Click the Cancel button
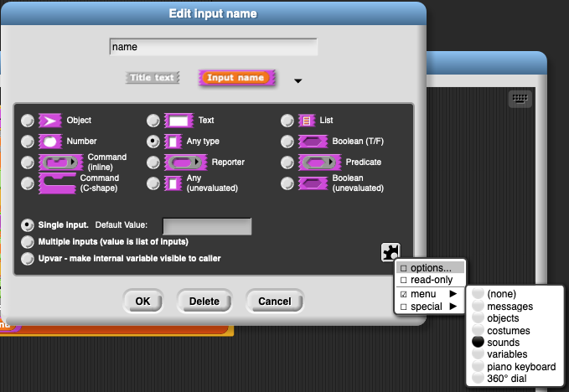 pyautogui.click(x=275, y=301)
